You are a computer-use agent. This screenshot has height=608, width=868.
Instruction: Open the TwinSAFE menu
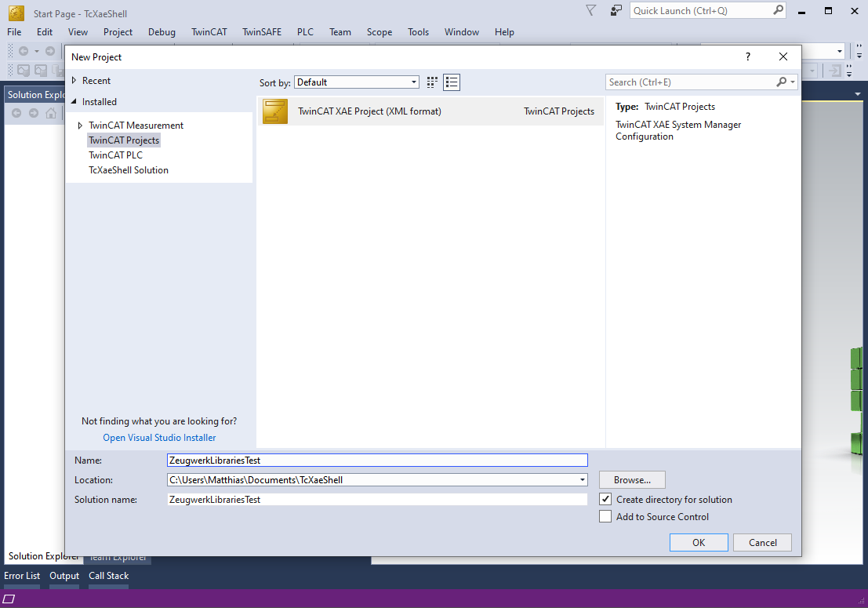point(262,32)
